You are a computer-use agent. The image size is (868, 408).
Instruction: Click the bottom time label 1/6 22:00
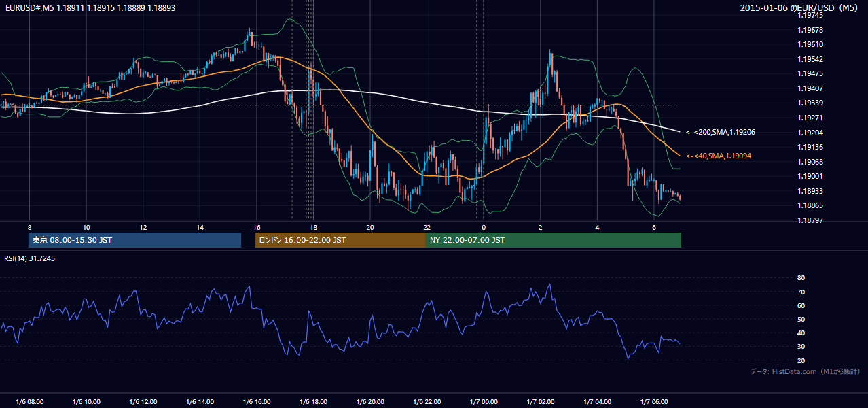coord(427,402)
